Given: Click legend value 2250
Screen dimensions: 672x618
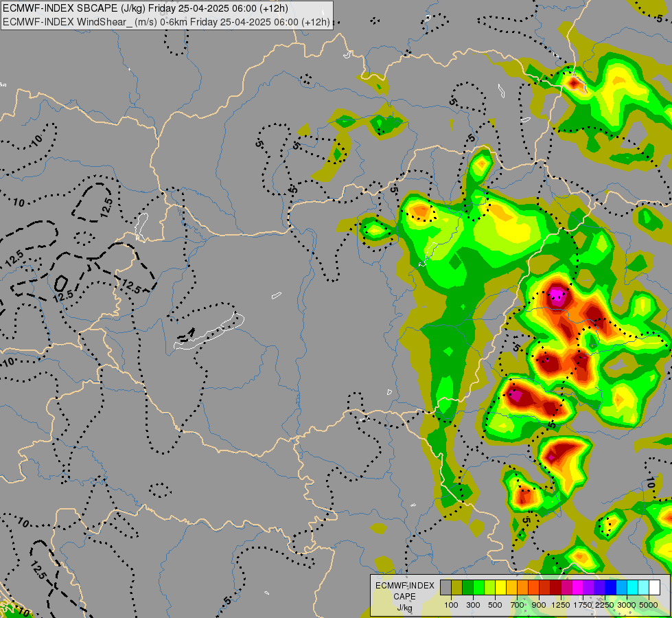Looking at the screenshot, I should 604,605.
